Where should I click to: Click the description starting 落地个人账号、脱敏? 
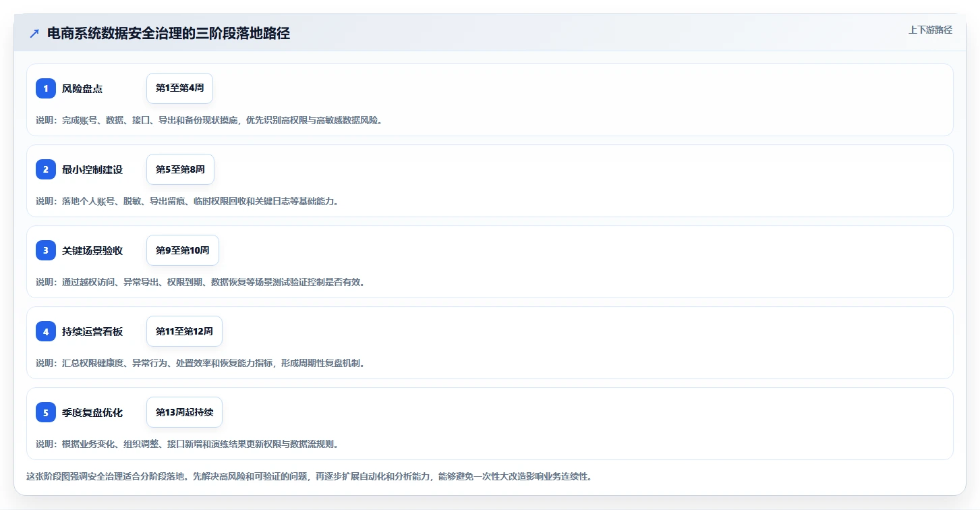point(187,201)
